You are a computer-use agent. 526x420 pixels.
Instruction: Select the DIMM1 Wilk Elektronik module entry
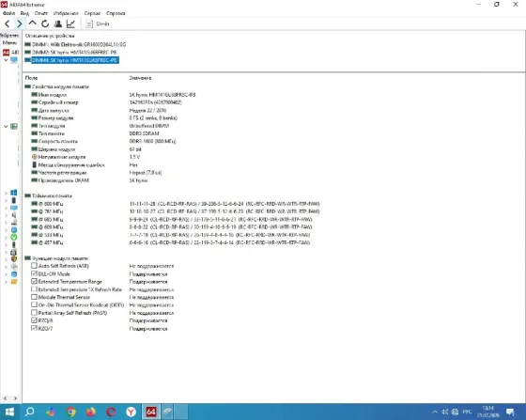[x=75, y=44]
